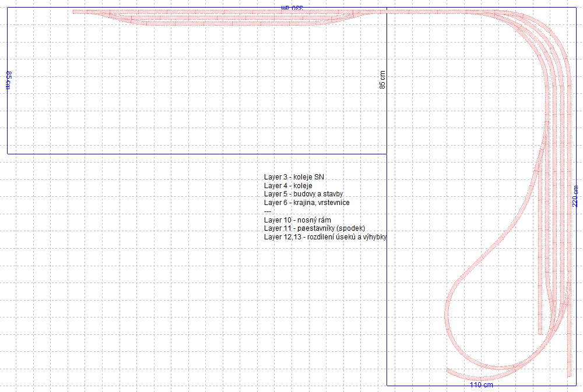Select the 'Layer 4 - koleje' text line

(x=288, y=185)
